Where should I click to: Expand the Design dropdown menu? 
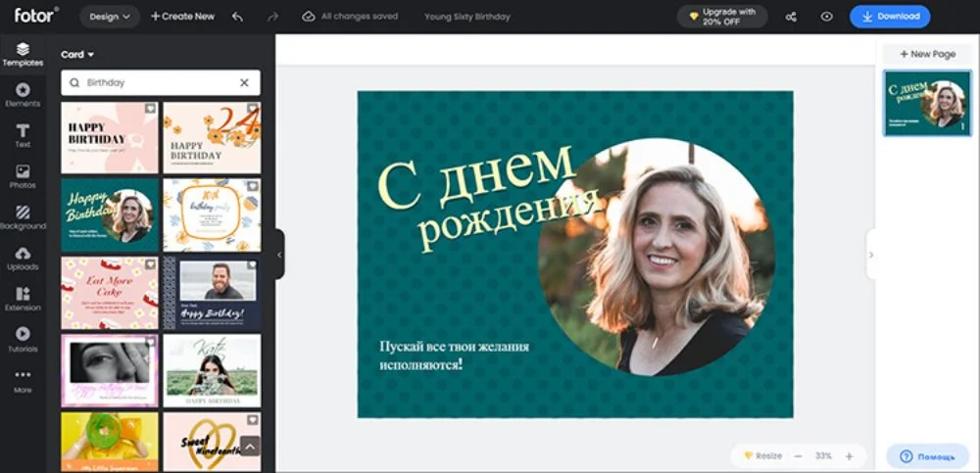pyautogui.click(x=109, y=17)
